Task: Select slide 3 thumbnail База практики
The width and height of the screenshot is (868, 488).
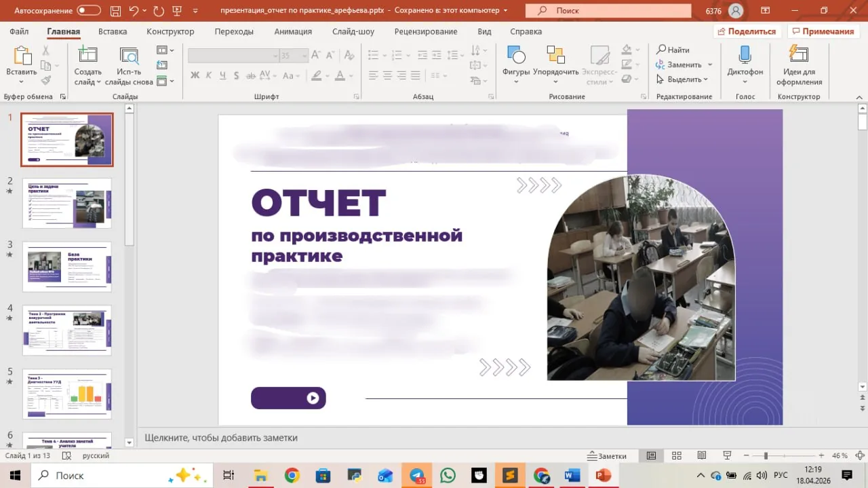Action: click(x=66, y=266)
